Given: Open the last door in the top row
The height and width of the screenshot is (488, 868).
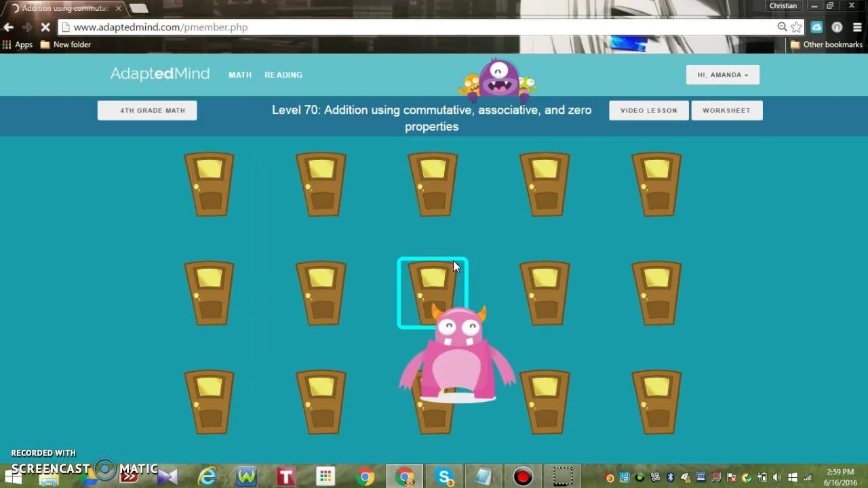Looking at the screenshot, I should (656, 184).
